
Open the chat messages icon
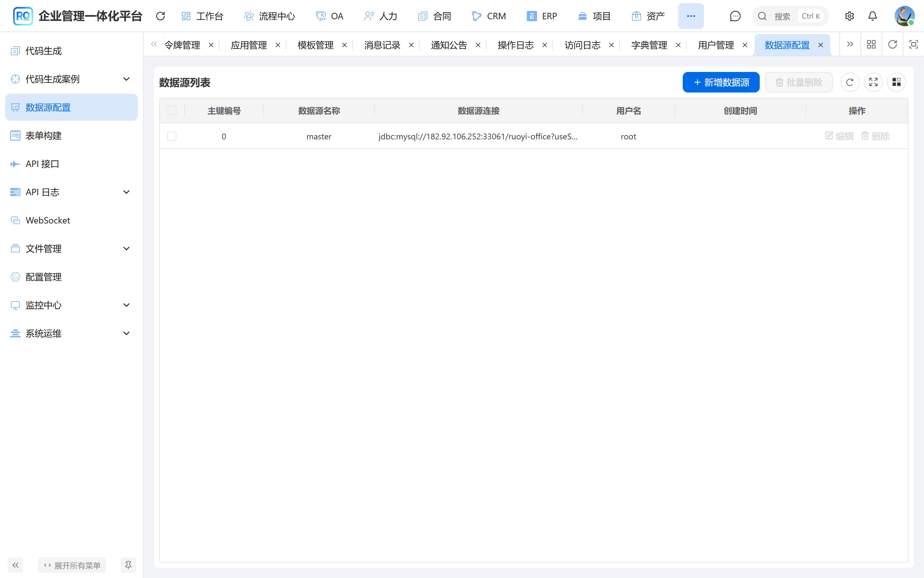(735, 16)
